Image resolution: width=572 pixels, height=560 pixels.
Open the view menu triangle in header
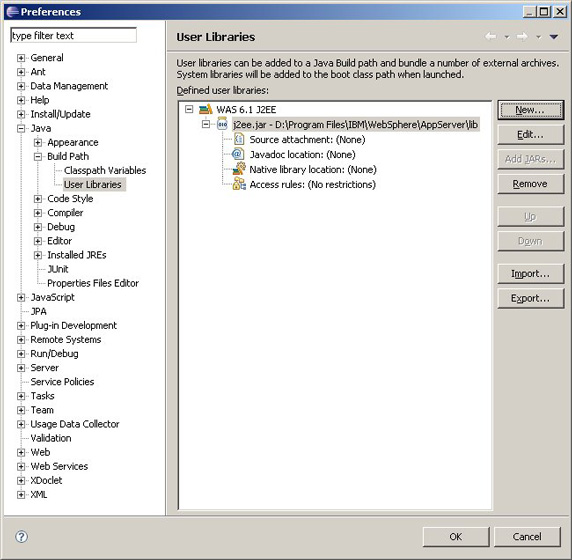click(554, 36)
